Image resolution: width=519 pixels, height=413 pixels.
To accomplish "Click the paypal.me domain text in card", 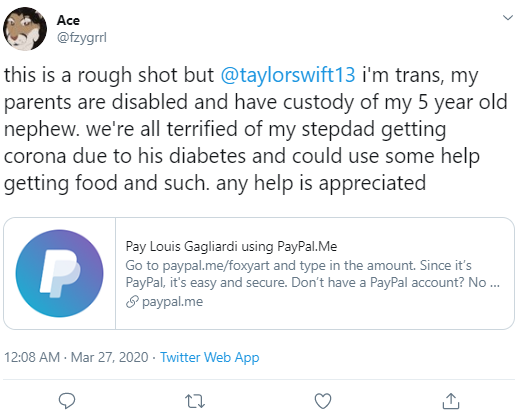I will pos(172,302).
